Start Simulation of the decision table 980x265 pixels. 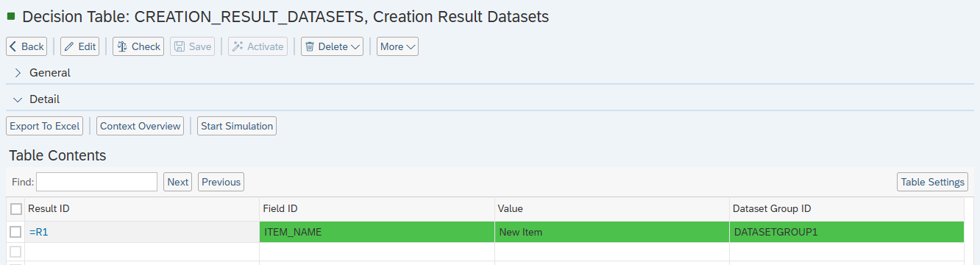[237, 126]
